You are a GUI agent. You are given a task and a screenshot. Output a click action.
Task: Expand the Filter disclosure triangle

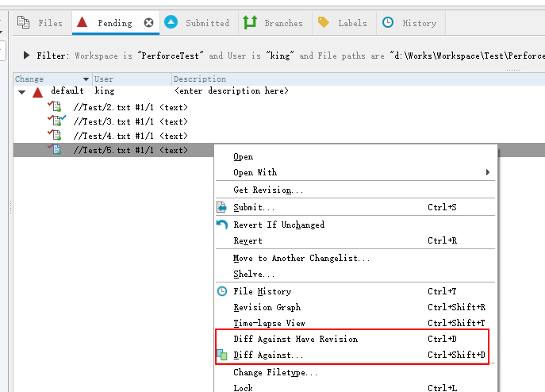point(26,56)
